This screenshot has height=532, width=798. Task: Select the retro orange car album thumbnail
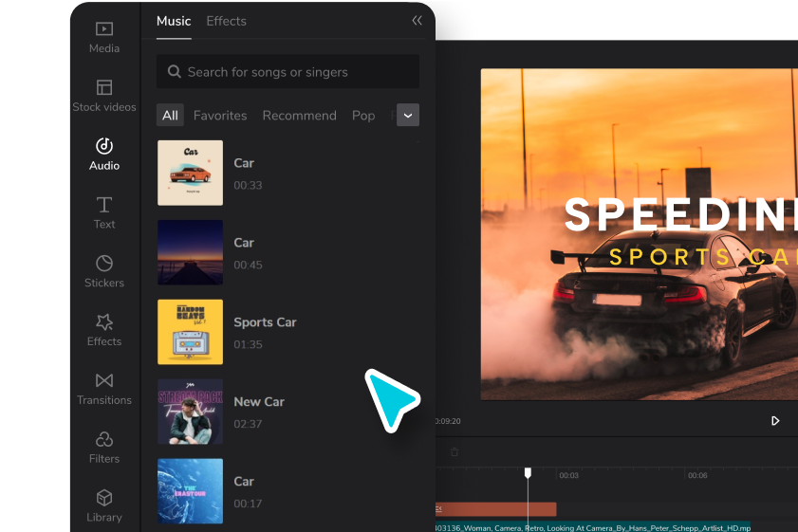tap(191, 173)
